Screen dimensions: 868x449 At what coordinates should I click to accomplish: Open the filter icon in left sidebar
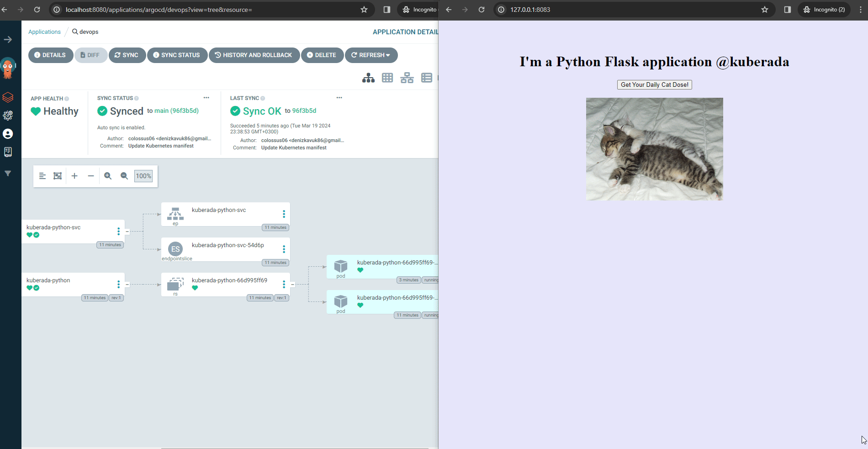coord(8,174)
